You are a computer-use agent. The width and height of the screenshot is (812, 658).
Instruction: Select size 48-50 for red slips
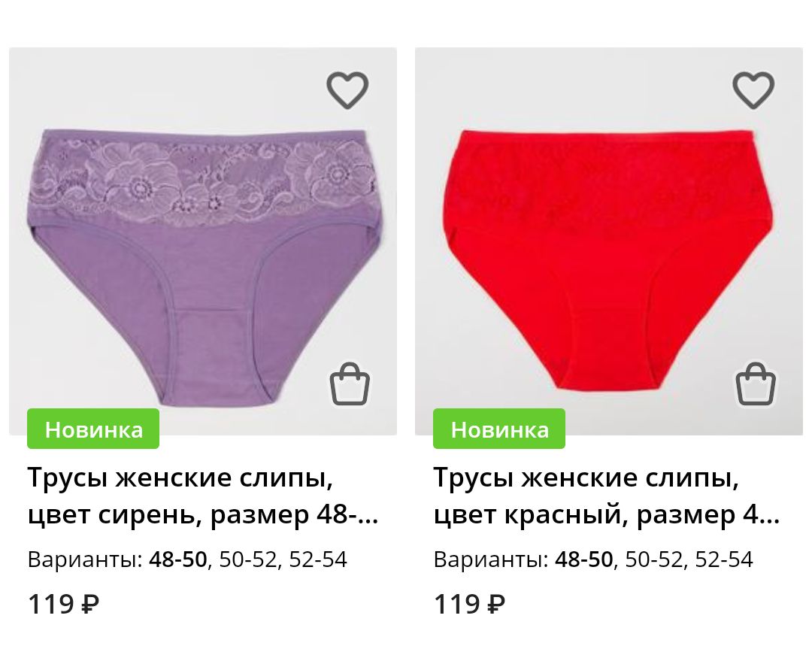click(x=583, y=559)
